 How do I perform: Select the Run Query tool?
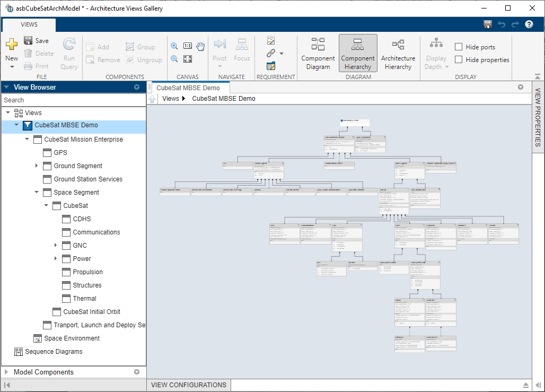point(69,53)
